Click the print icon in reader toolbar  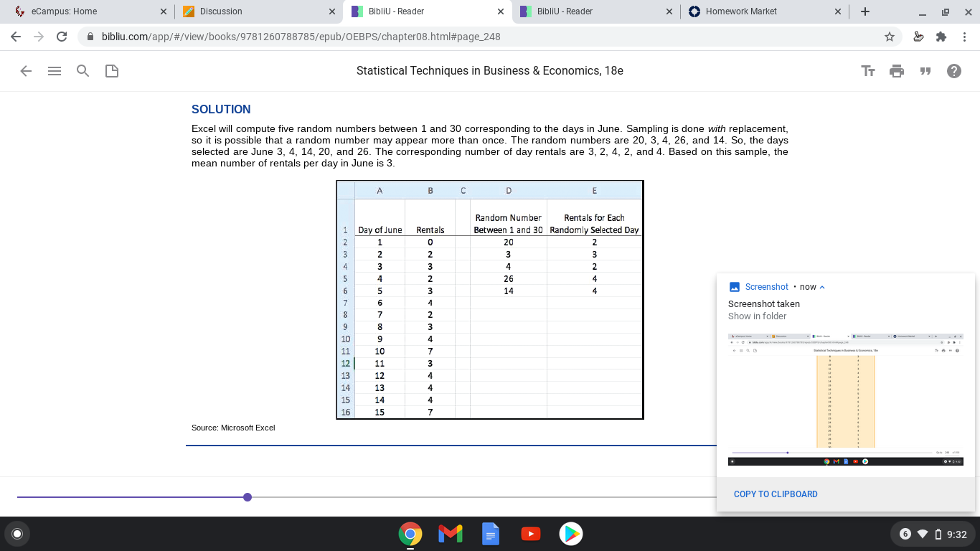pyautogui.click(x=897, y=71)
